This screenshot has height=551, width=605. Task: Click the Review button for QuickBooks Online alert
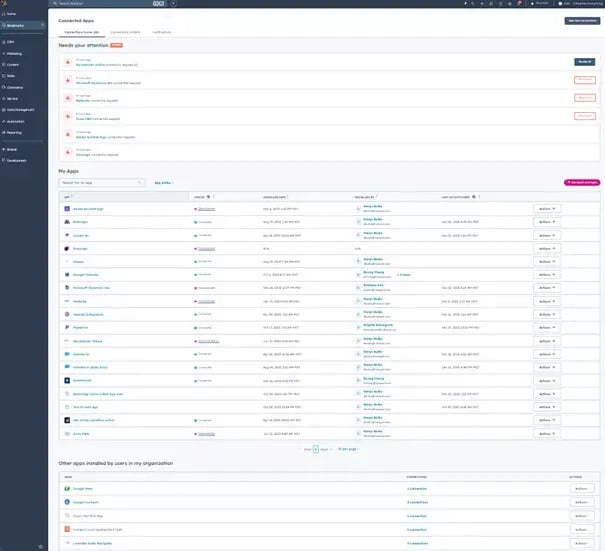coord(585,62)
